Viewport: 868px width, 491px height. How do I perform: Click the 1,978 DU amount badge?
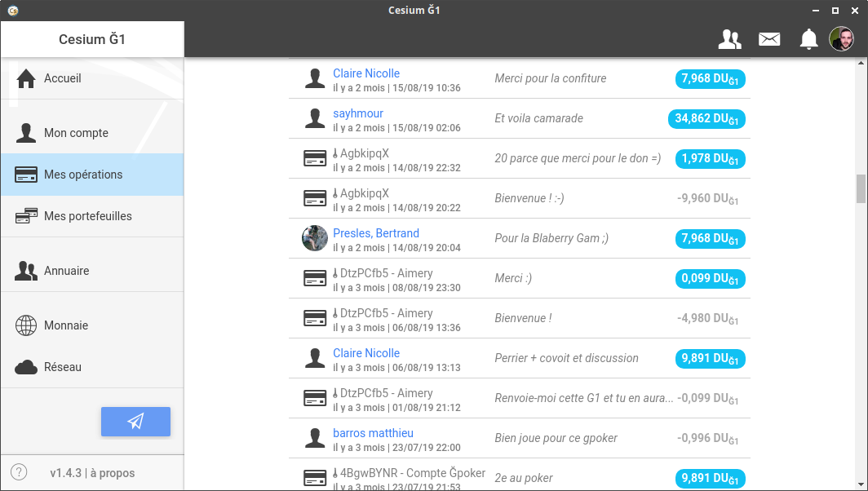coord(711,159)
